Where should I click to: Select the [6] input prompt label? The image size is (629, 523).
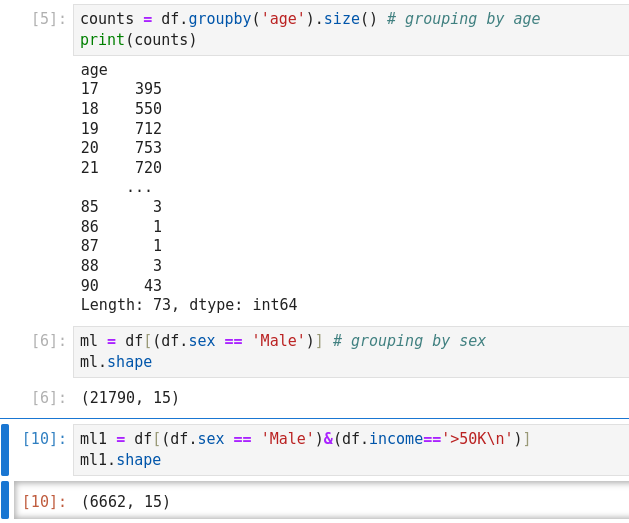pyautogui.click(x=48, y=341)
